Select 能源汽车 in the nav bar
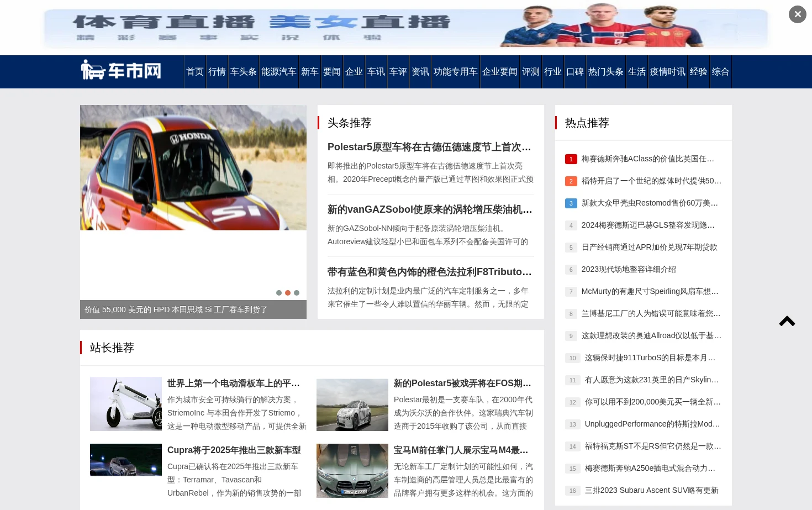Viewport: 812px width, 510px height. 279,72
